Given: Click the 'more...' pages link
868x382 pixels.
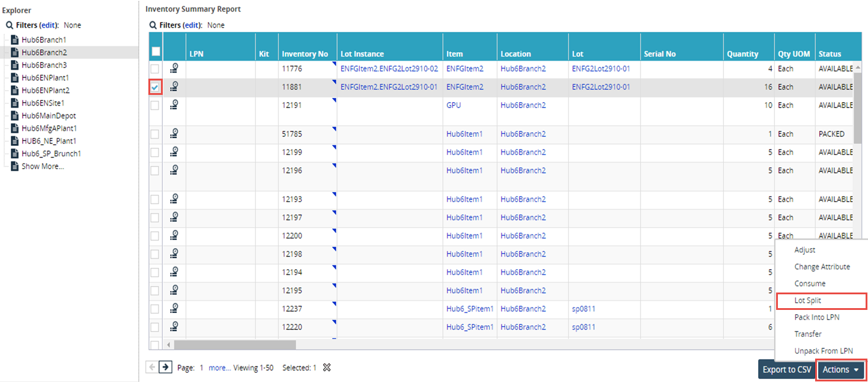Looking at the screenshot, I should pos(219,368).
